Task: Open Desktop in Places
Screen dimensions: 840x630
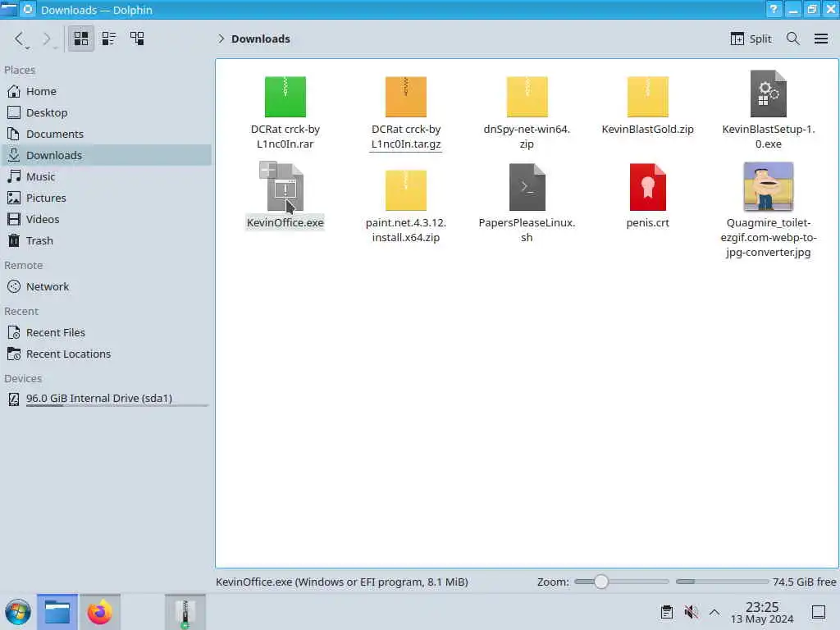Action: pyautogui.click(x=107, y=112)
